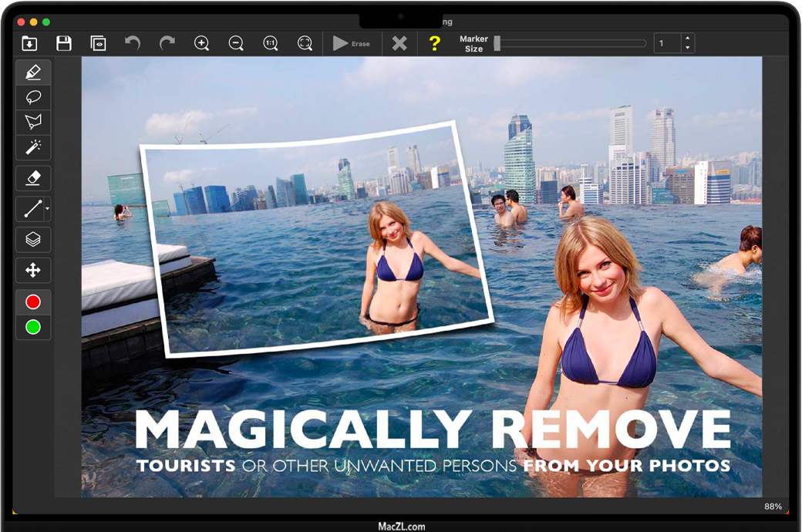Choose the Polygonal lasso tool
Image resolution: width=802 pixels, height=532 pixels.
[x=33, y=122]
